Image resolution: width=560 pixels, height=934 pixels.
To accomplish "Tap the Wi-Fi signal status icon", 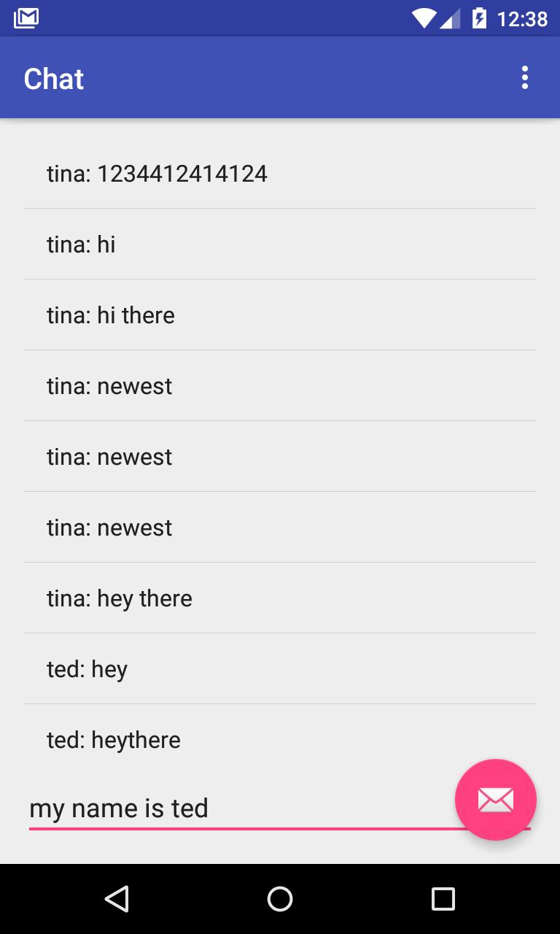I will click(424, 18).
